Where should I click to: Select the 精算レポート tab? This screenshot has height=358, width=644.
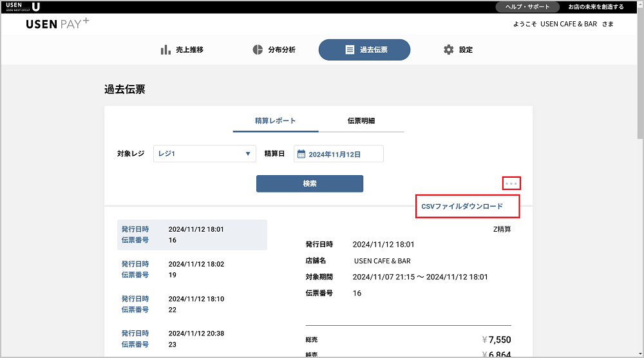(275, 120)
